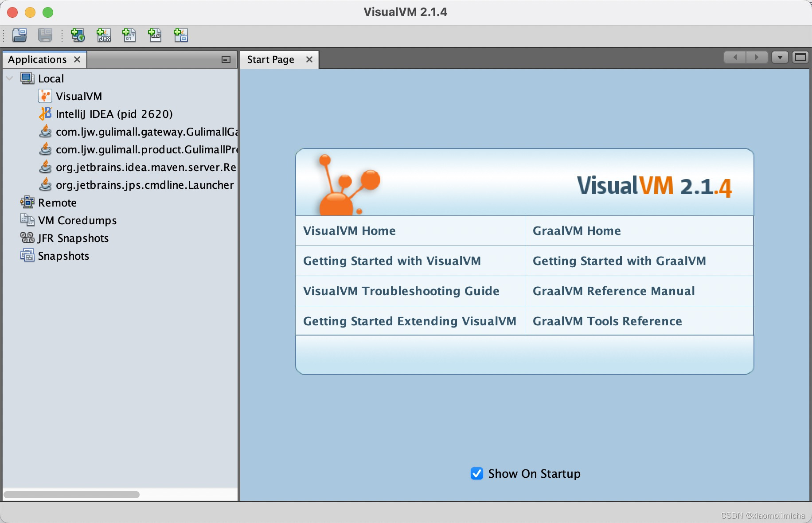Click the greyed-out Save Snapshot toolbar icon
Screen dimensions: 812x523
click(x=45, y=35)
